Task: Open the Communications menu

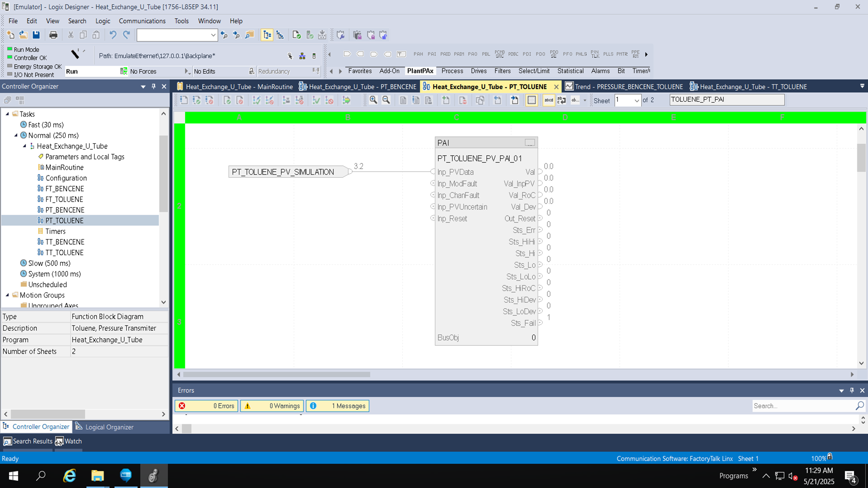Action: 142,21
